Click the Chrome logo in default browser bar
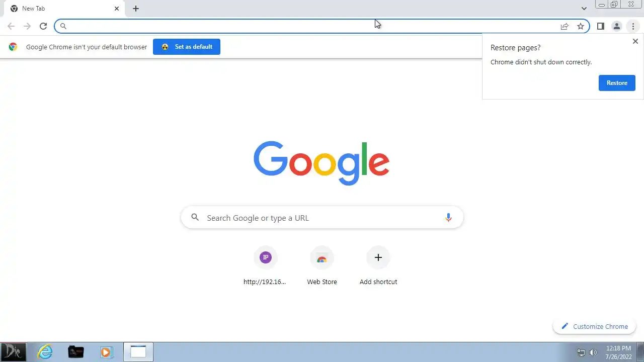This screenshot has height=362, width=644. (13, 47)
